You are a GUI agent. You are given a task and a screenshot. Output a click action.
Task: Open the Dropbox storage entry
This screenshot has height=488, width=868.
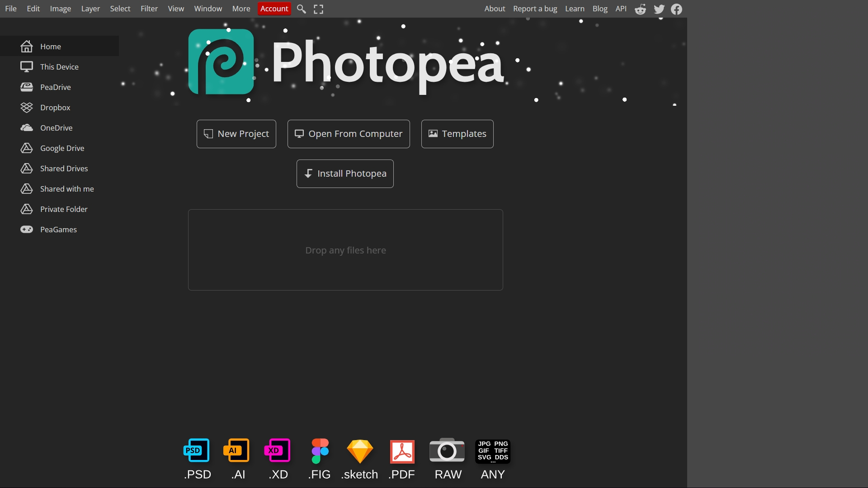tap(55, 107)
